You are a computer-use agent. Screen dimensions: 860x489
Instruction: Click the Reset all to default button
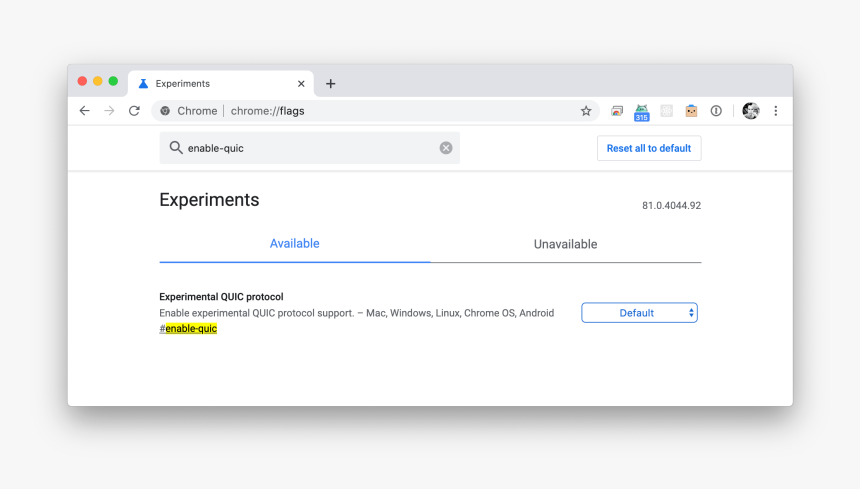point(648,148)
